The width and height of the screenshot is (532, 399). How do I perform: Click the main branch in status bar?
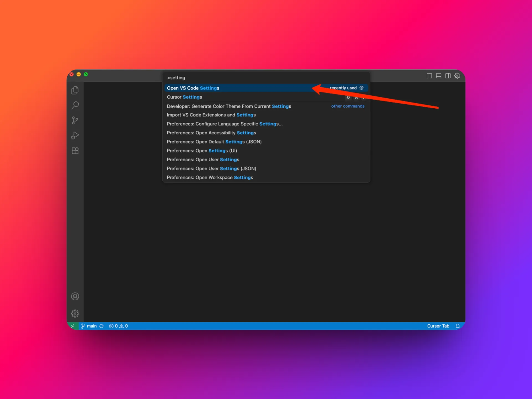(89, 326)
